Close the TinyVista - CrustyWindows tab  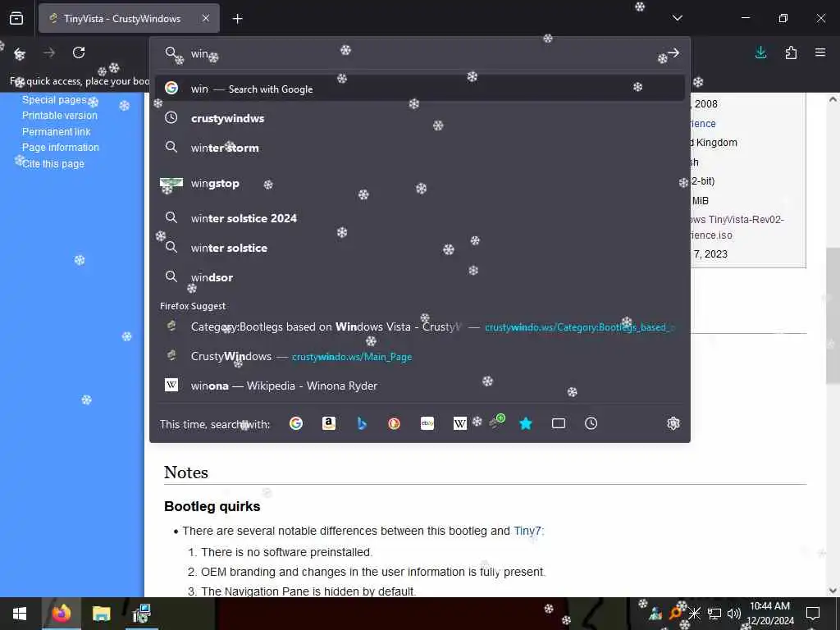[206, 18]
